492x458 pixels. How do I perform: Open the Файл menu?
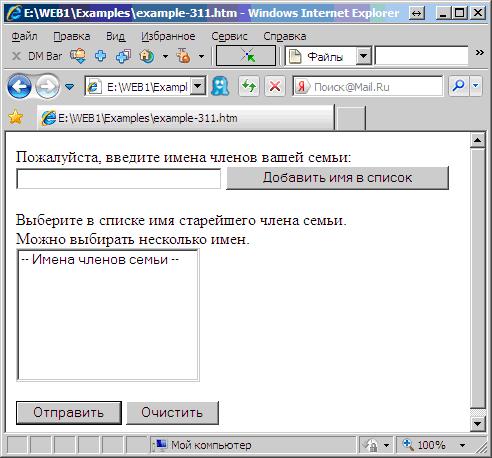tap(24, 36)
